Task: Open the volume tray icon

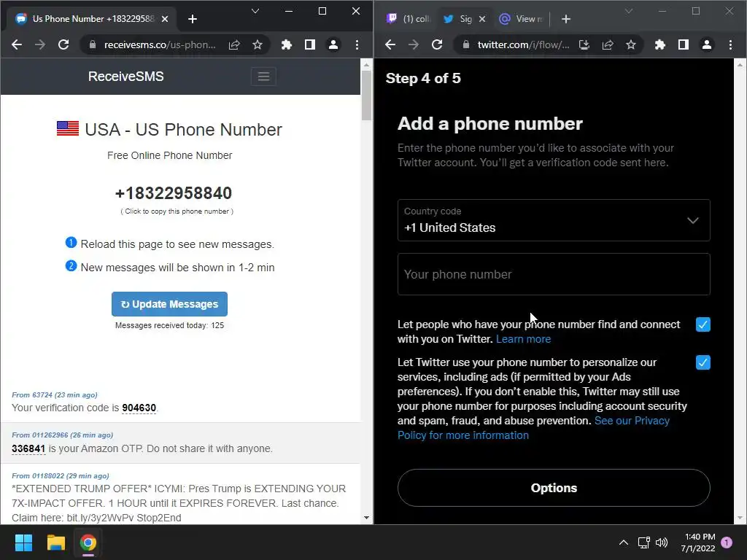Action: coord(661,542)
